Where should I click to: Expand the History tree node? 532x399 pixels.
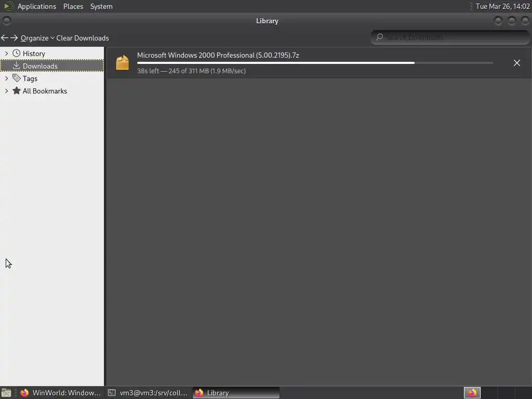pyautogui.click(x=6, y=54)
